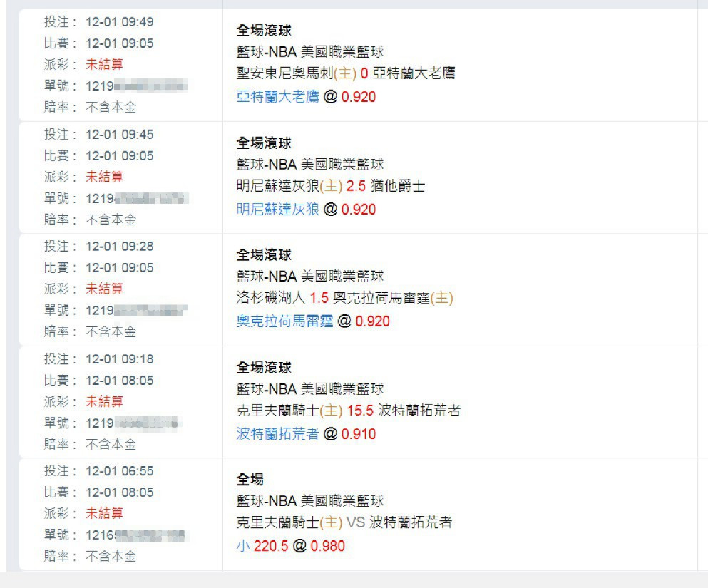Click order number 1216 in the 06:55 row

coord(135,535)
